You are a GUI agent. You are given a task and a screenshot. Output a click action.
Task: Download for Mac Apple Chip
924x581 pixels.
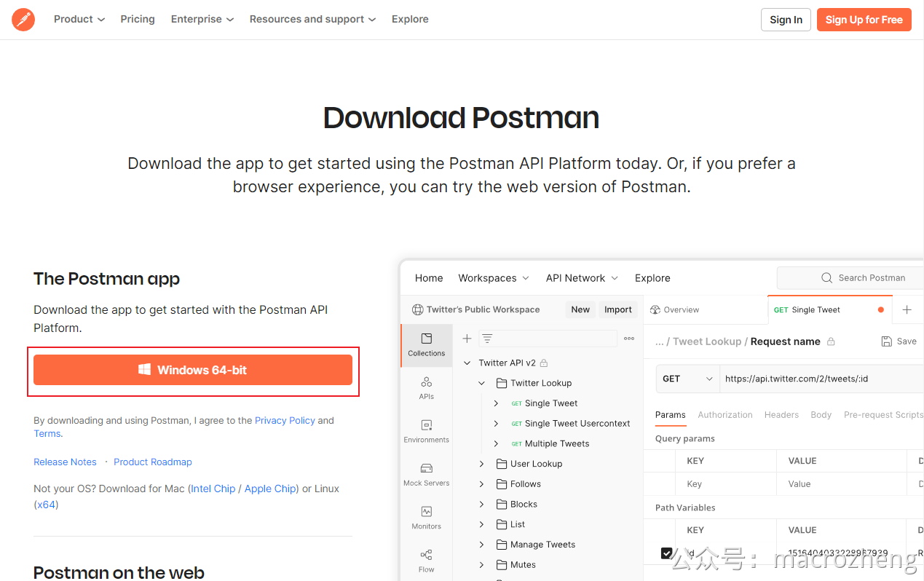click(x=270, y=489)
